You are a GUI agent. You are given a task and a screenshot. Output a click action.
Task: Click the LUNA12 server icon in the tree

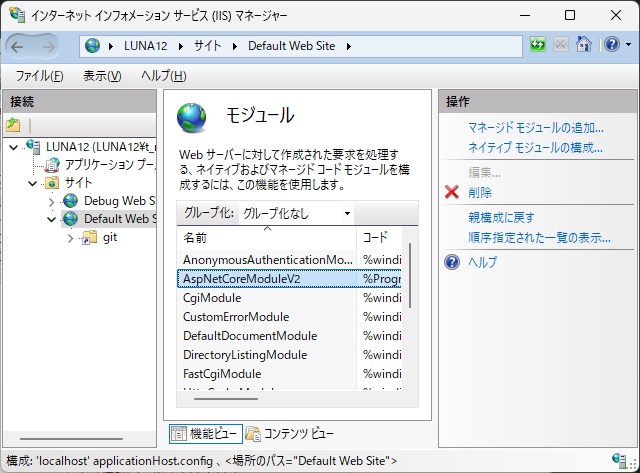click(x=33, y=146)
